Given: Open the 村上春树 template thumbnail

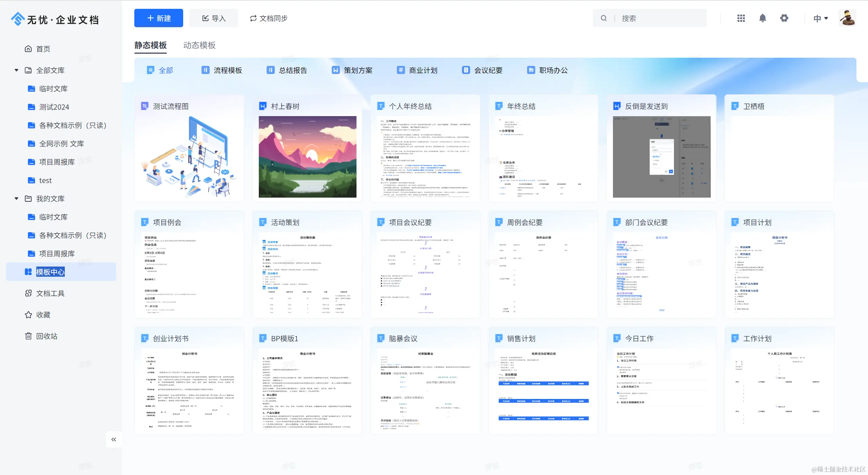Looking at the screenshot, I should (x=307, y=157).
